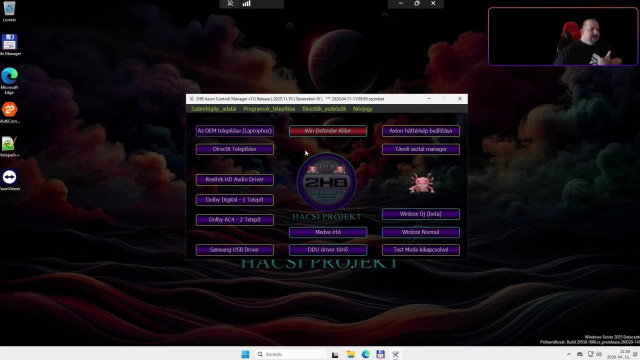Open Medve író
Image resolution: width=640 pixels, height=360 pixels.
point(328,232)
